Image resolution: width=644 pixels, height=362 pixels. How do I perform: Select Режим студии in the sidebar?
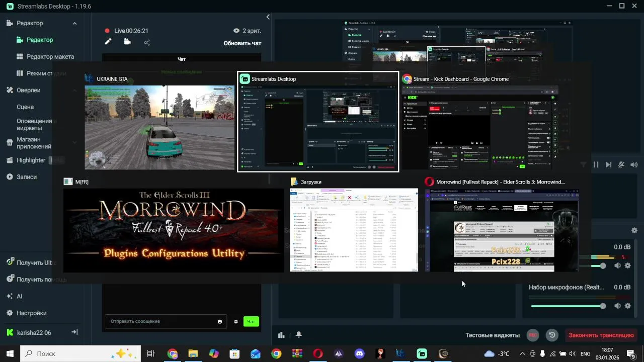coord(46,73)
